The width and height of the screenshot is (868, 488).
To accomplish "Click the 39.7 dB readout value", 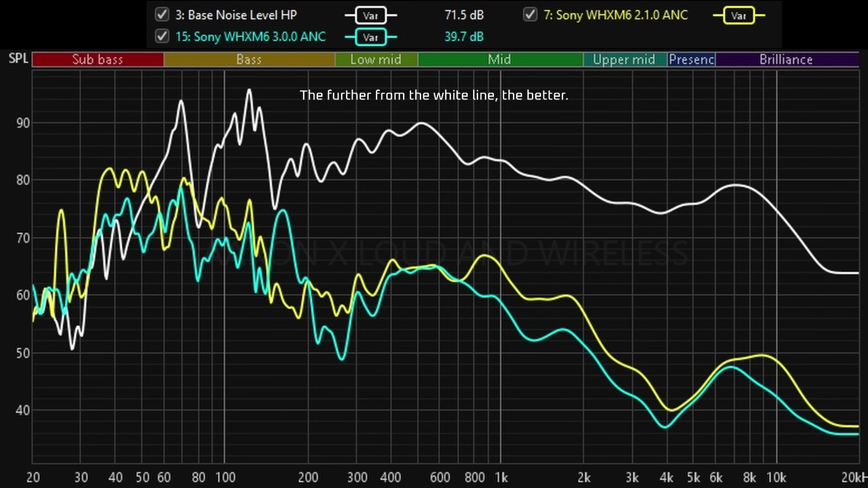I will click(x=464, y=37).
